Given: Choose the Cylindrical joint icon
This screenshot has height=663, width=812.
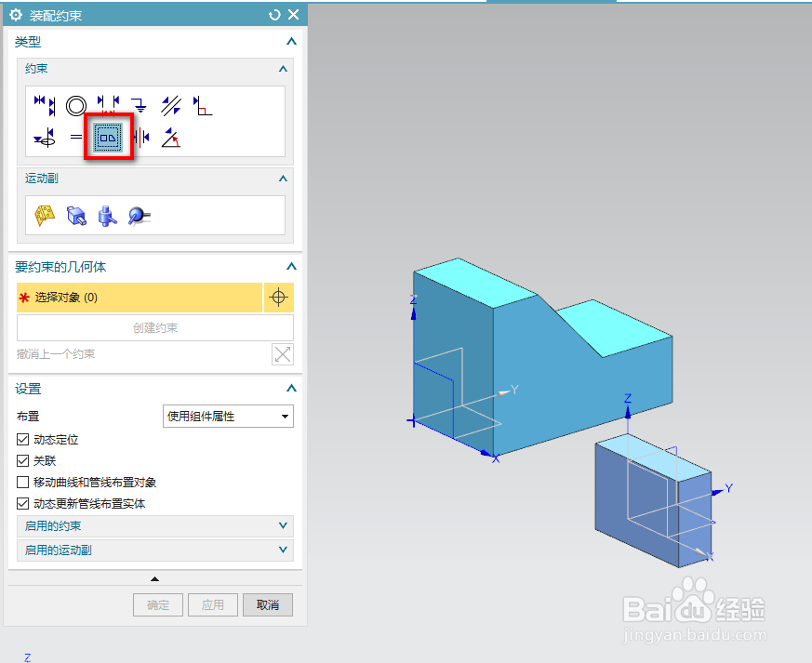Looking at the screenshot, I should point(107,216).
